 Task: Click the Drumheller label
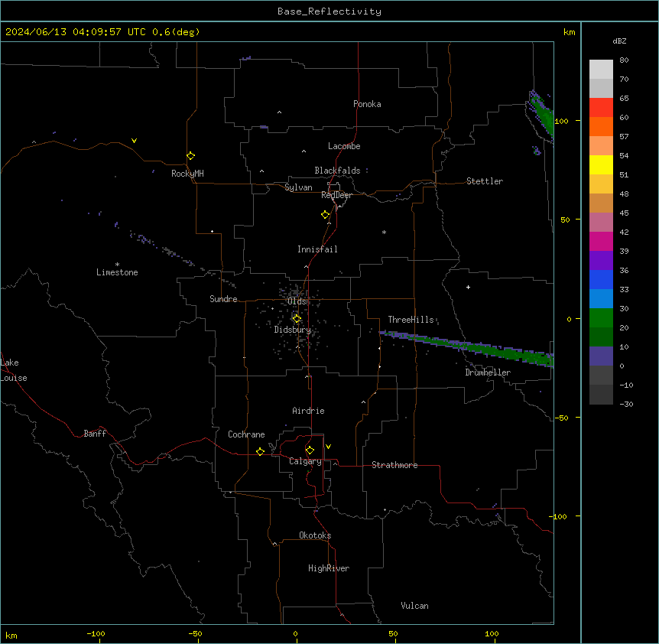(488, 372)
